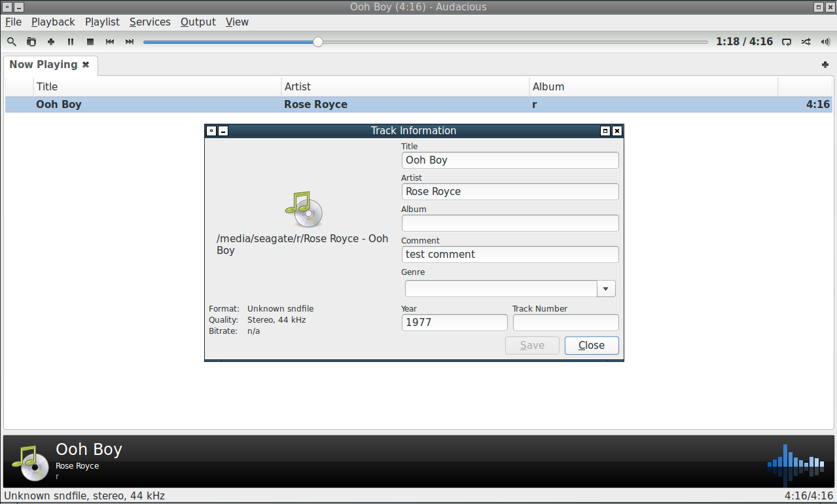Click the Add Files plus icon in toolbar

[51, 41]
